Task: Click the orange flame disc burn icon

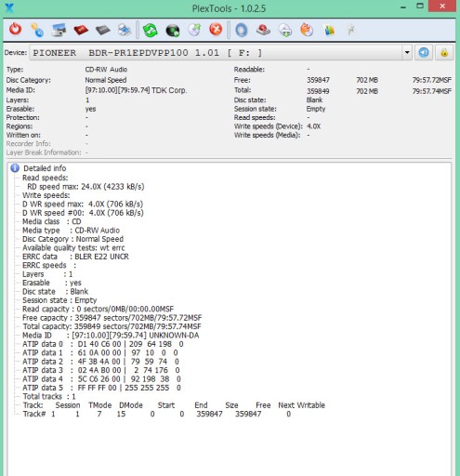Action: pos(307,30)
